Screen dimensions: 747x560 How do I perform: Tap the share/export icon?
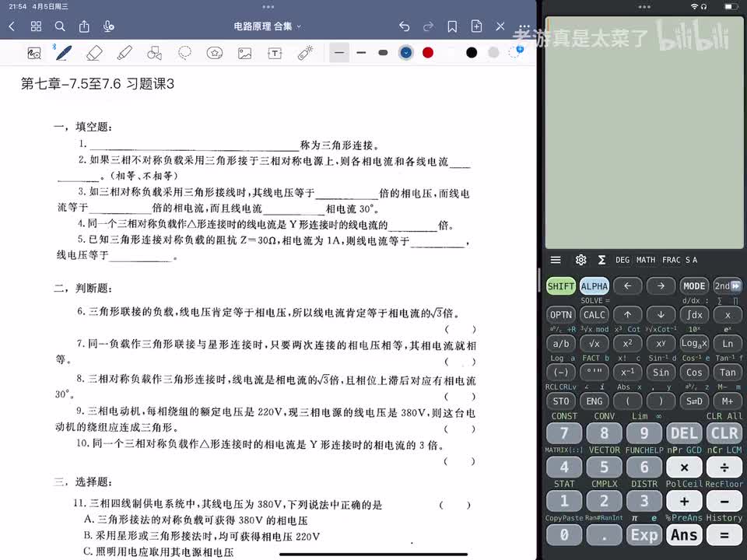tap(84, 26)
